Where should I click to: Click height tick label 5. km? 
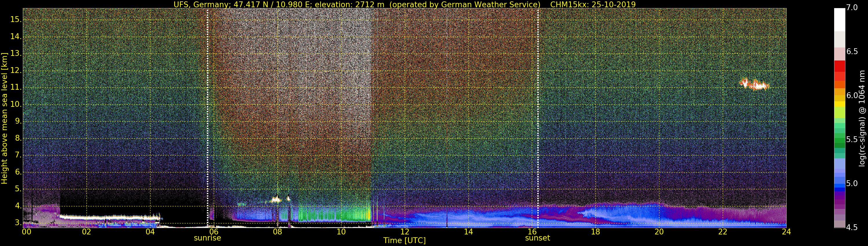[x=18, y=189]
